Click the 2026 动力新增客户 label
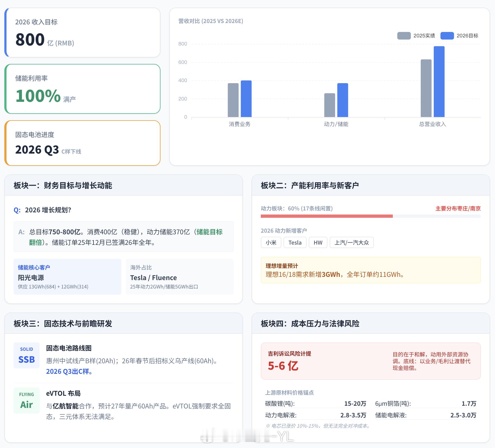Image resolution: width=495 pixels, height=448 pixels. (x=284, y=231)
